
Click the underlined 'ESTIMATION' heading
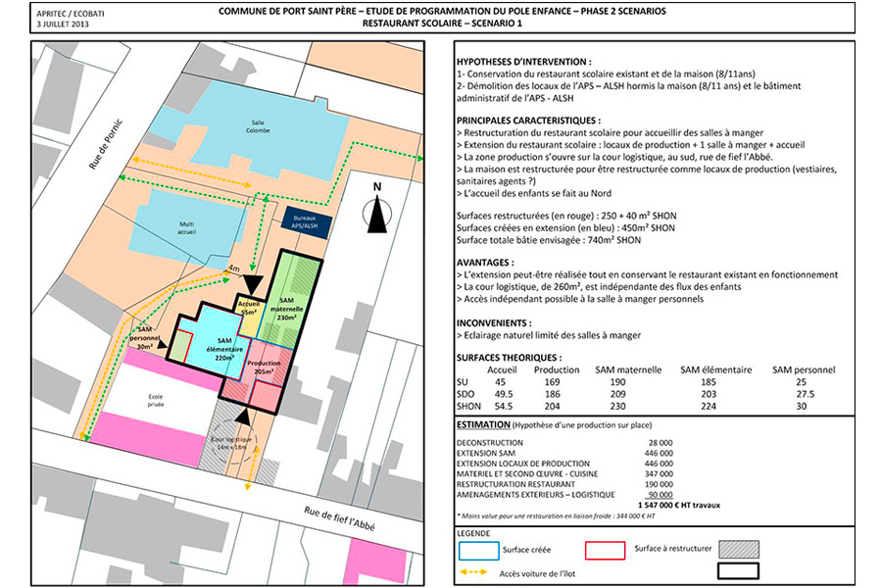click(483, 424)
